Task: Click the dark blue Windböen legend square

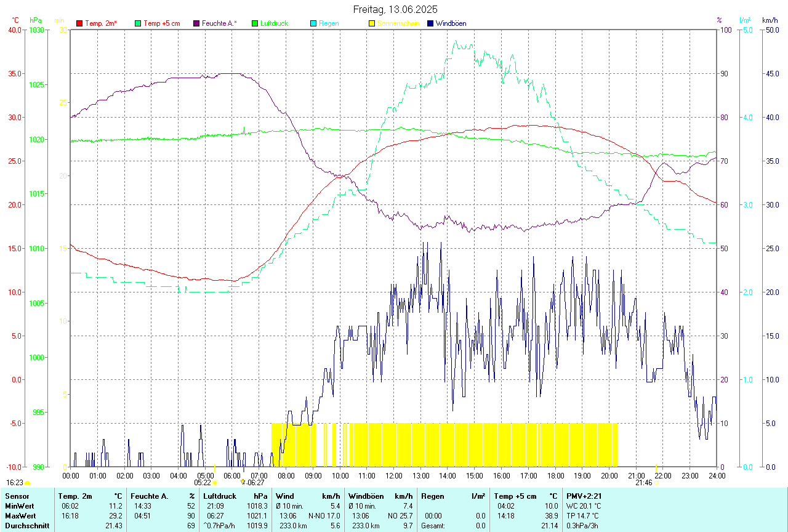Action: click(430, 23)
